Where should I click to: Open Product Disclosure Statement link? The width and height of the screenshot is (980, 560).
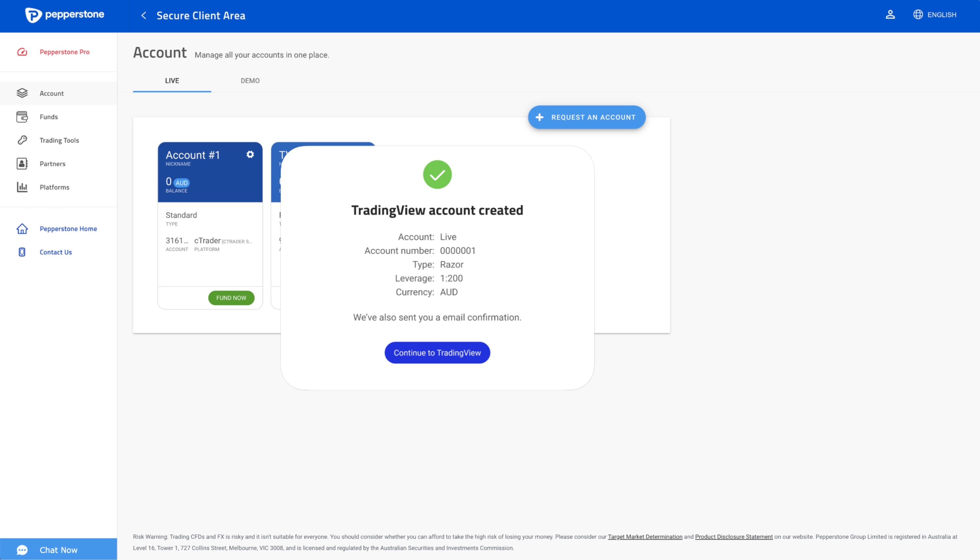[734, 537]
